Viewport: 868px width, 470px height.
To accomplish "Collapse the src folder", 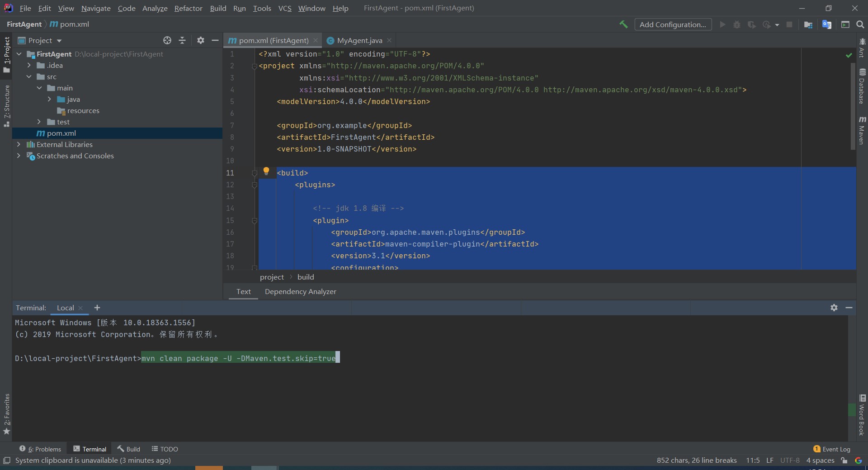I will [29, 76].
